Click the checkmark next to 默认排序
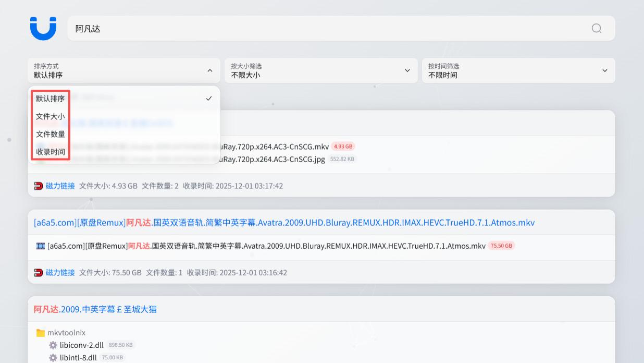 (208, 98)
